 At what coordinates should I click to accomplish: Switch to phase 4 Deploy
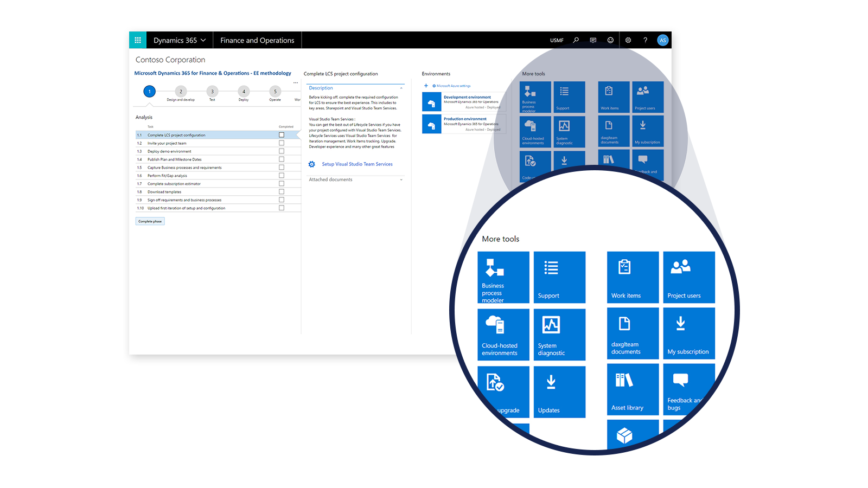point(244,92)
